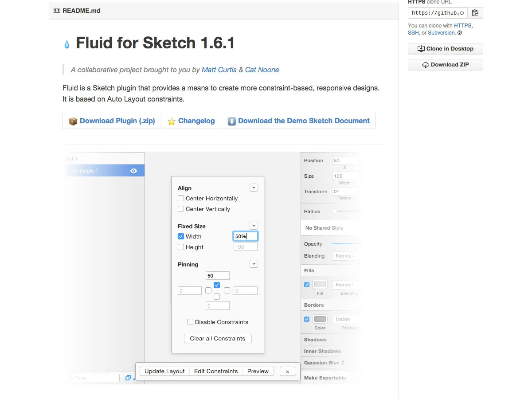The image size is (532, 399).
Task: Click the README.md book icon
Action: (57, 11)
